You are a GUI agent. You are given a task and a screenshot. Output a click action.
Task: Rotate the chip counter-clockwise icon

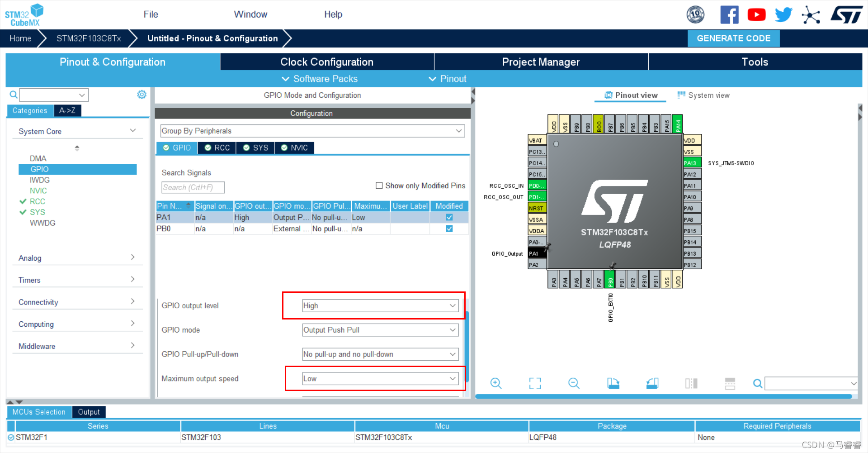pyautogui.click(x=652, y=383)
